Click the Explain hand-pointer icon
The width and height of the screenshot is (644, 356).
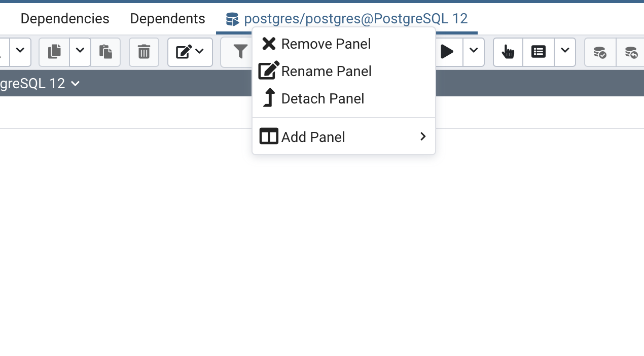point(508,52)
